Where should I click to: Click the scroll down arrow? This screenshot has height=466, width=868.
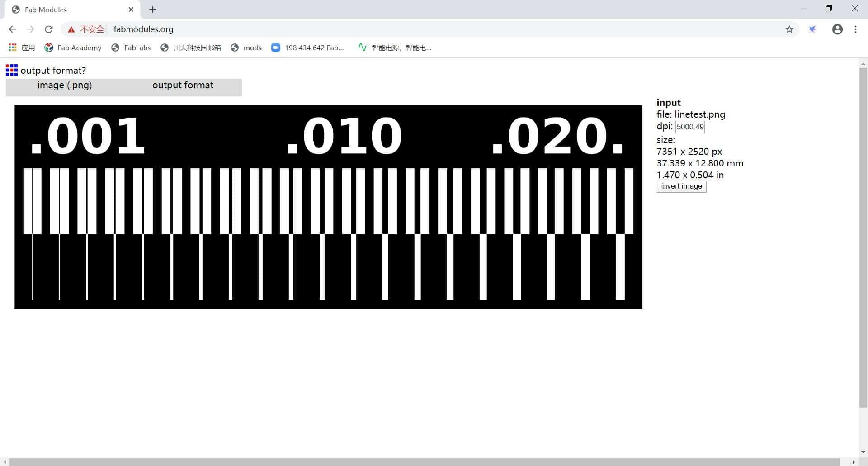[863, 452]
